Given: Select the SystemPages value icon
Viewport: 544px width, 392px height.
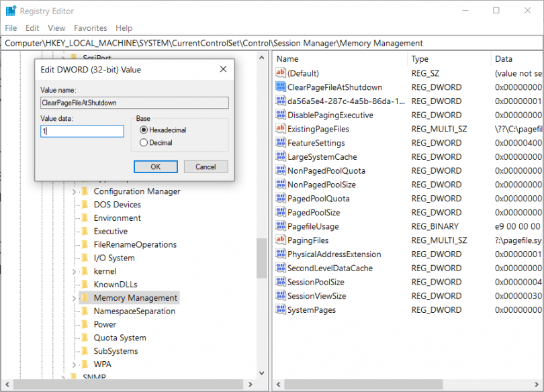Looking at the screenshot, I should tap(281, 309).
